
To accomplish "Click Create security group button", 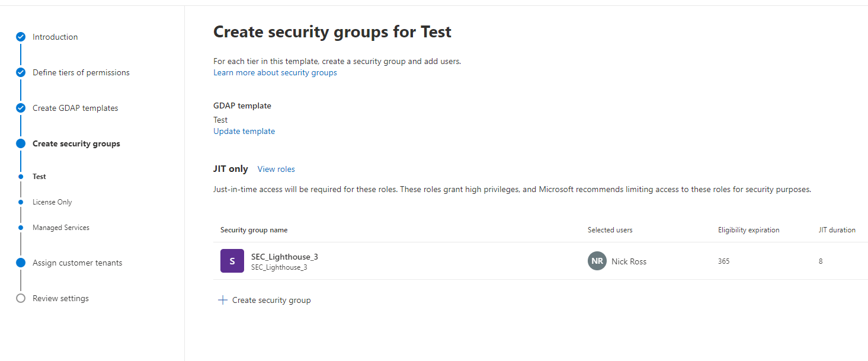I will click(x=271, y=300).
